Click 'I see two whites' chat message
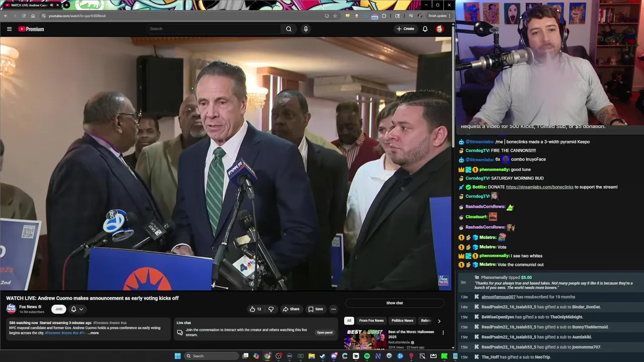Screen dimensions: 644x362 (527, 256)
